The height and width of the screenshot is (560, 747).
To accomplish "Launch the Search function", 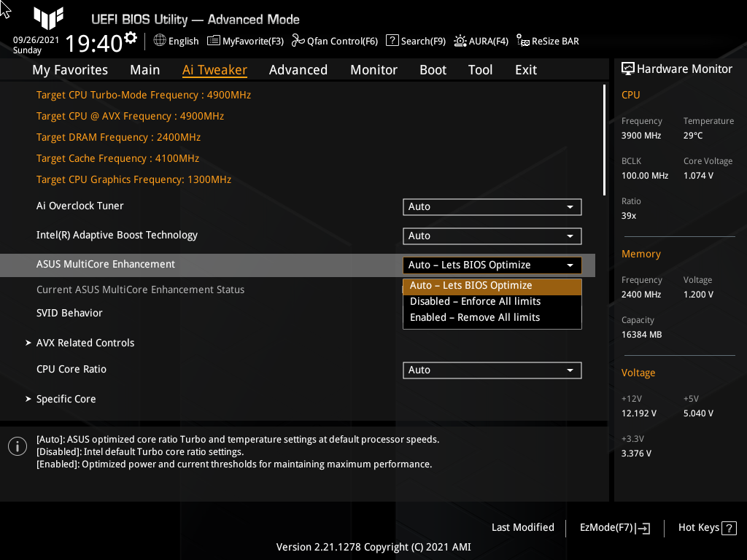I will point(415,41).
